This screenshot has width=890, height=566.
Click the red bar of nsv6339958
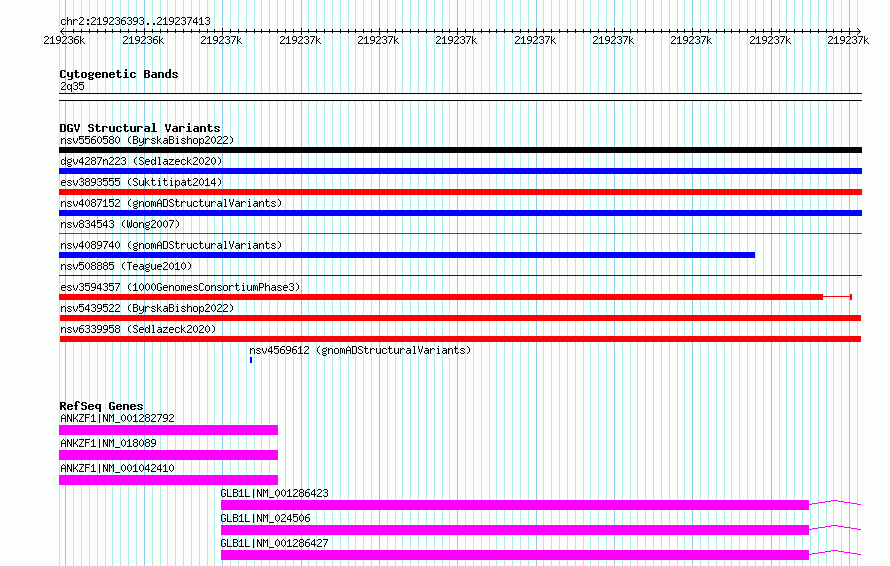[460, 339]
